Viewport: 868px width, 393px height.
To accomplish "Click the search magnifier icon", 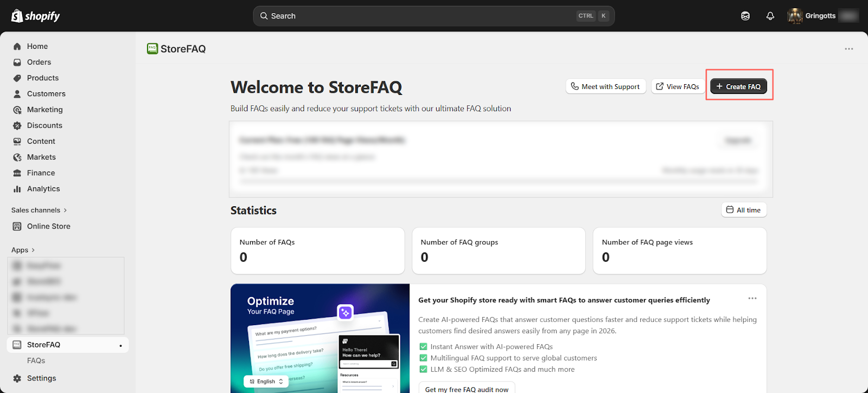I will (x=264, y=16).
